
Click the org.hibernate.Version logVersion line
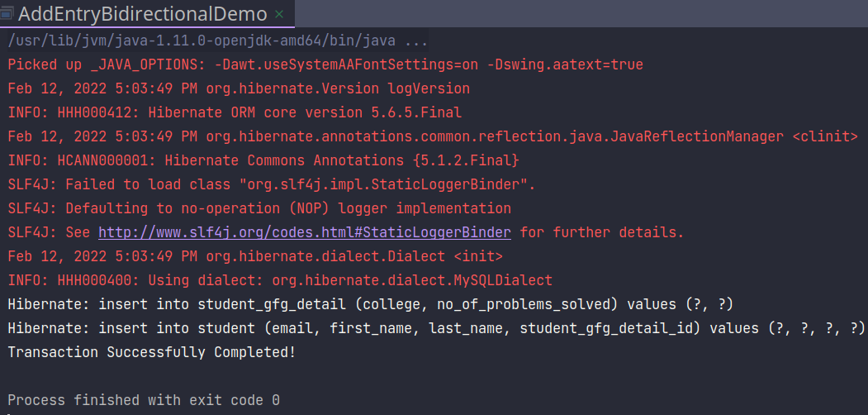238,88
